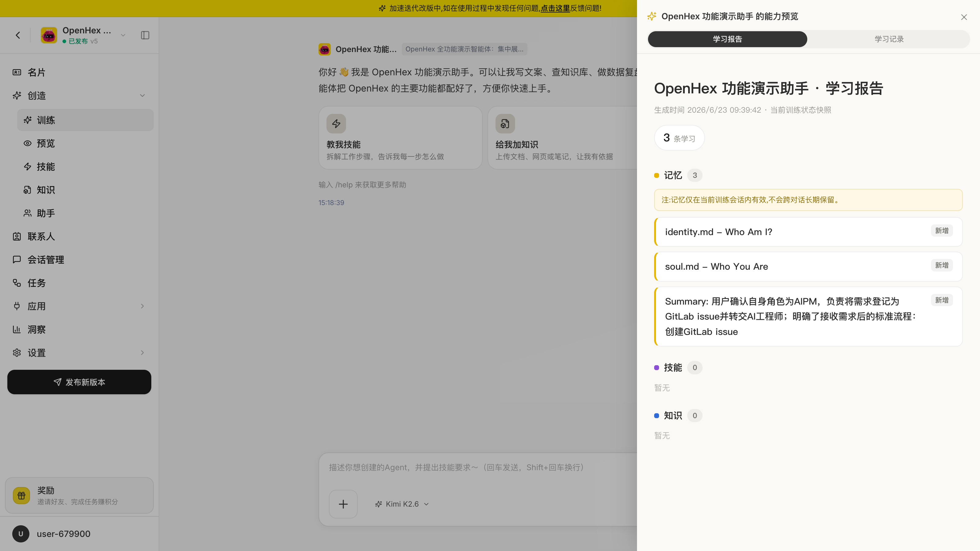Image resolution: width=980 pixels, height=551 pixels.
Task: Click the 任务 workflow icon
Action: point(17,283)
